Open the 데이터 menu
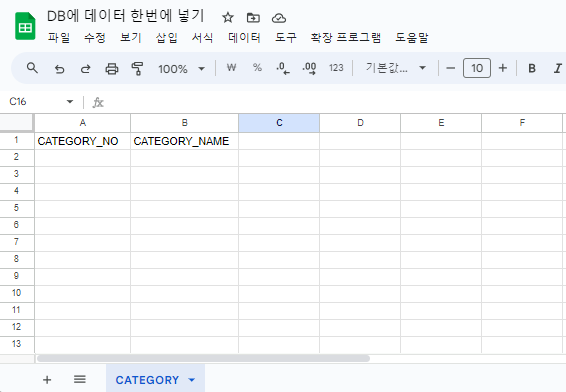The image size is (566, 392). 244,38
